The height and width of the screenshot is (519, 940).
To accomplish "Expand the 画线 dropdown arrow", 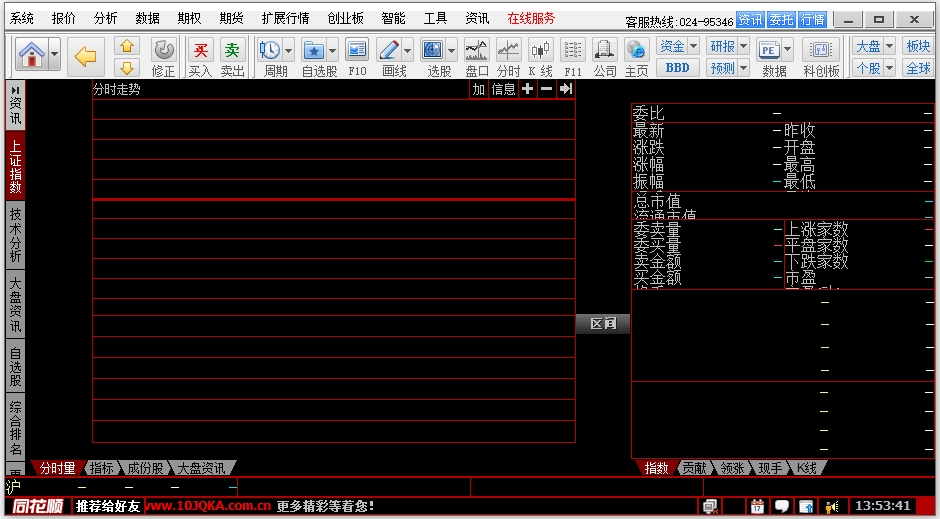I will (408, 50).
